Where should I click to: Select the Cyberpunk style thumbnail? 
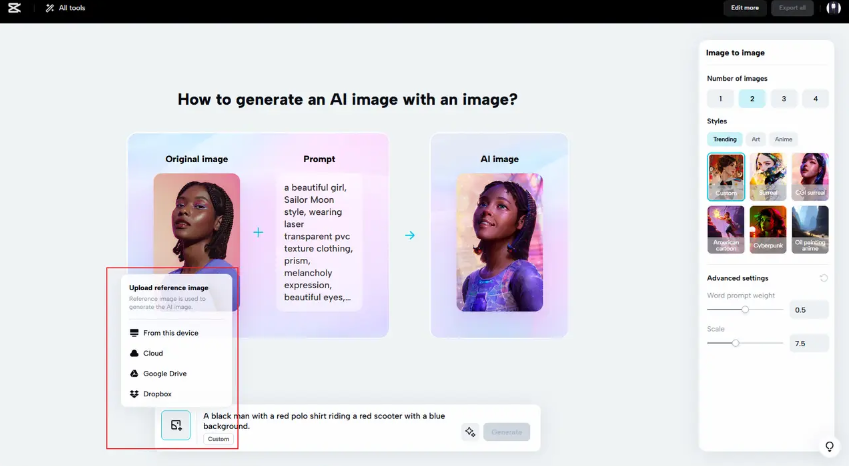coord(768,229)
